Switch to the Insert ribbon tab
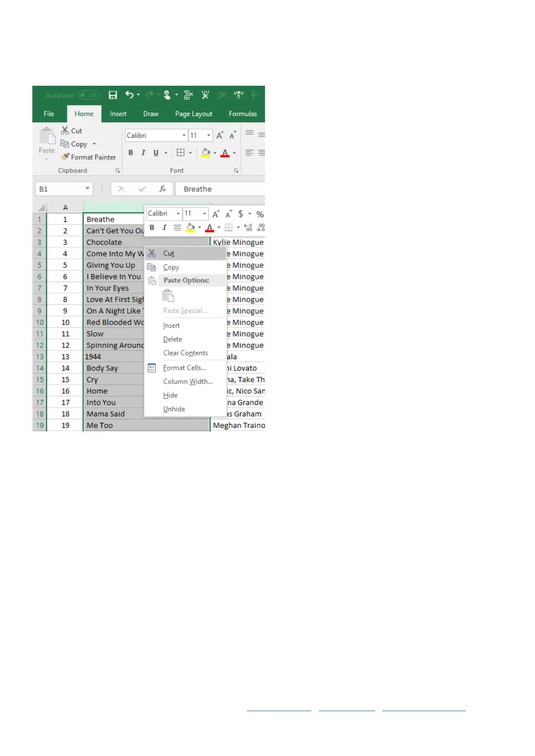The image size is (535, 756). [118, 114]
